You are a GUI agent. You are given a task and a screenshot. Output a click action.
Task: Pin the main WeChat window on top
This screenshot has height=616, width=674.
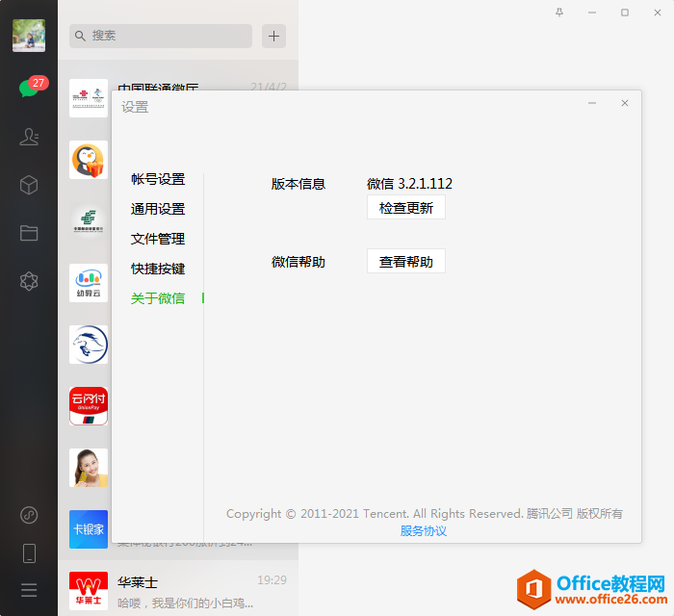[x=559, y=13]
